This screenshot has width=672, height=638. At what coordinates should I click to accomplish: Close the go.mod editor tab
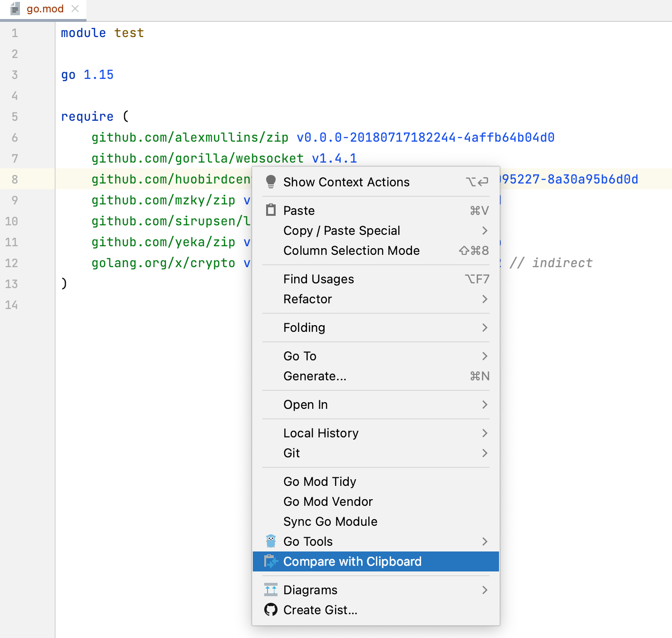[x=75, y=9]
